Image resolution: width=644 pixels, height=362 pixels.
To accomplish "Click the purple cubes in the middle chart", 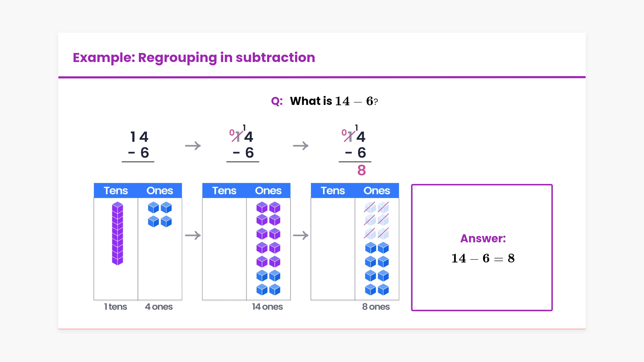I will 268,235.
